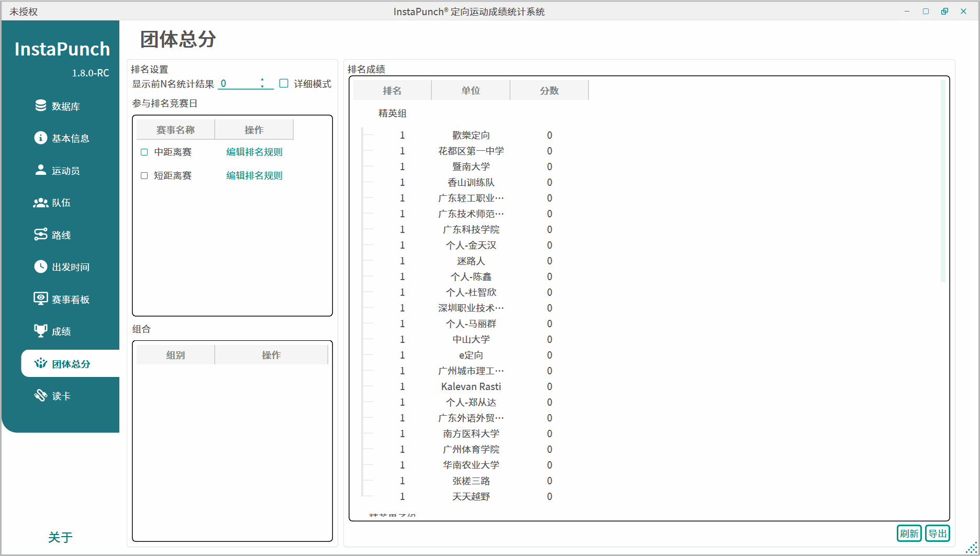The image size is (980, 556).
Task: Collapse the 精英组 group in results
Action: pos(392,114)
